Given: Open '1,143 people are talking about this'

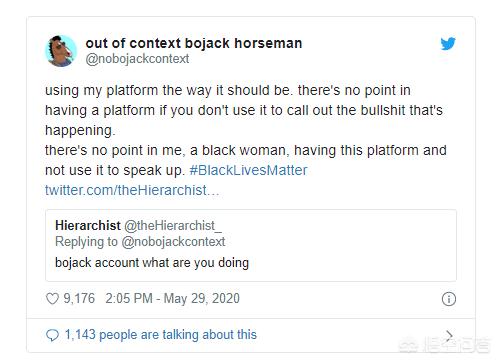Looking at the screenshot, I should pyautogui.click(x=161, y=335).
